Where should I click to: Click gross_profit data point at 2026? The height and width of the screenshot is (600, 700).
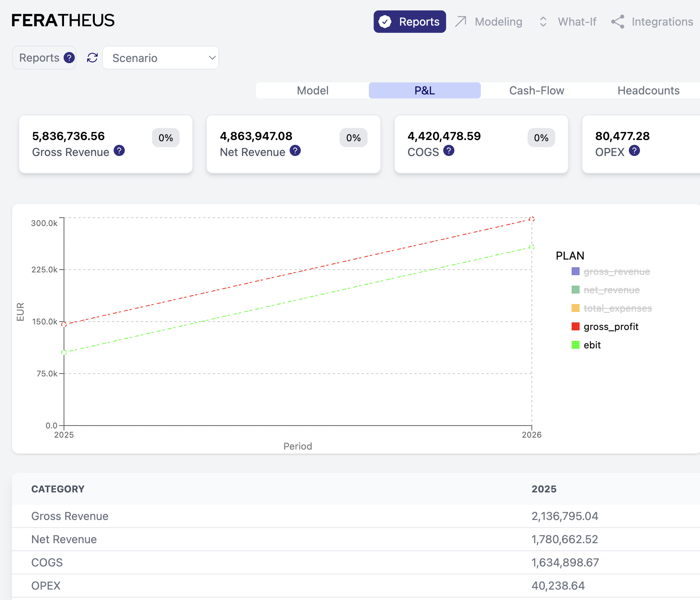point(532,219)
